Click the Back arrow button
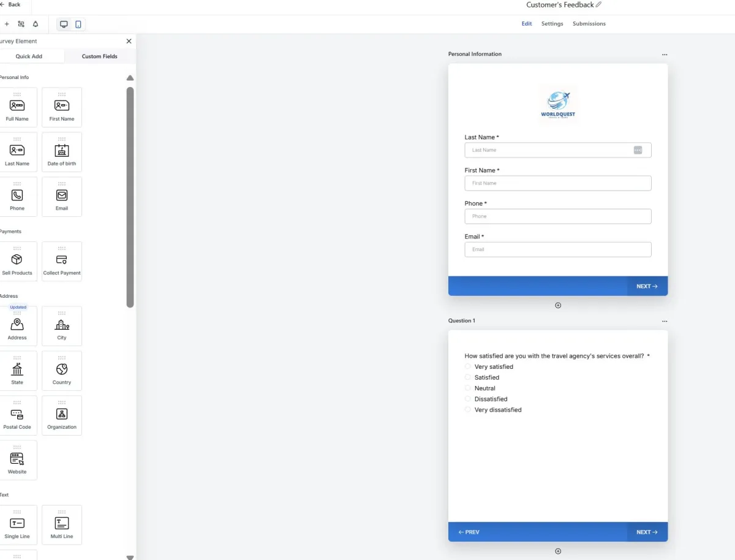The width and height of the screenshot is (735, 560). click(x=10, y=4)
